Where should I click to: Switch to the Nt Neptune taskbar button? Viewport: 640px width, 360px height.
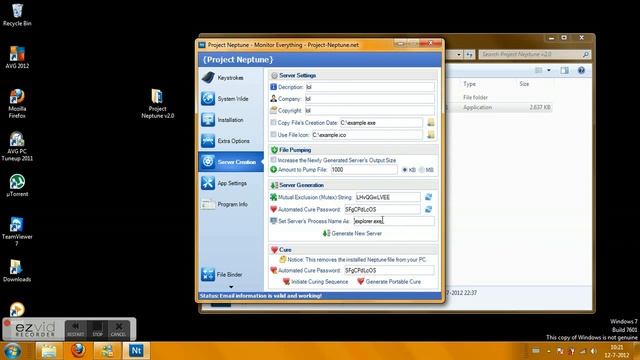point(136,351)
